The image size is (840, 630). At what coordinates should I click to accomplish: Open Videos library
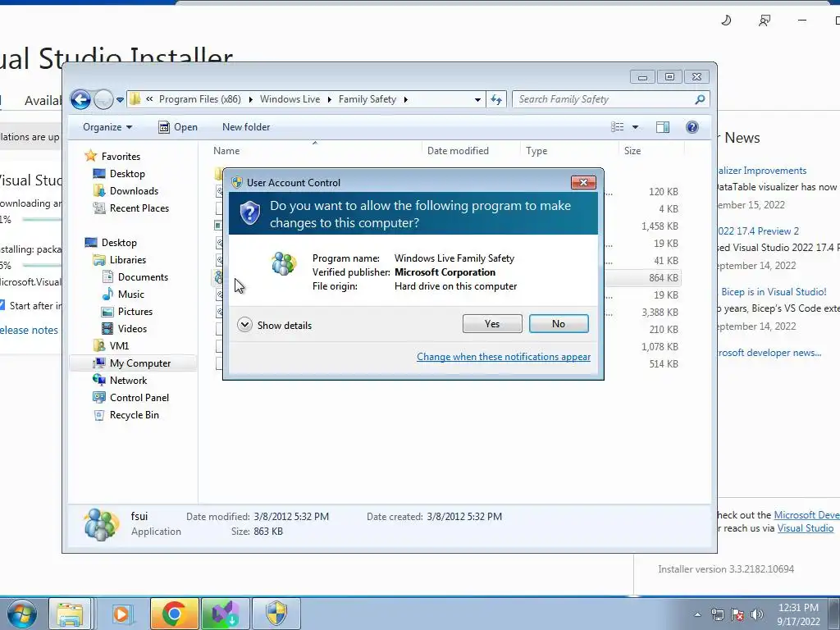point(132,328)
